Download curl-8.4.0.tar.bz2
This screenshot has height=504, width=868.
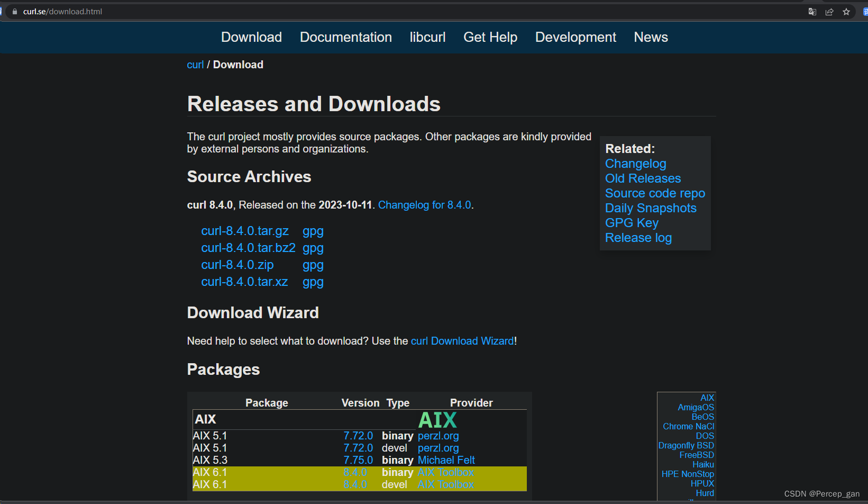coord(248,248)
